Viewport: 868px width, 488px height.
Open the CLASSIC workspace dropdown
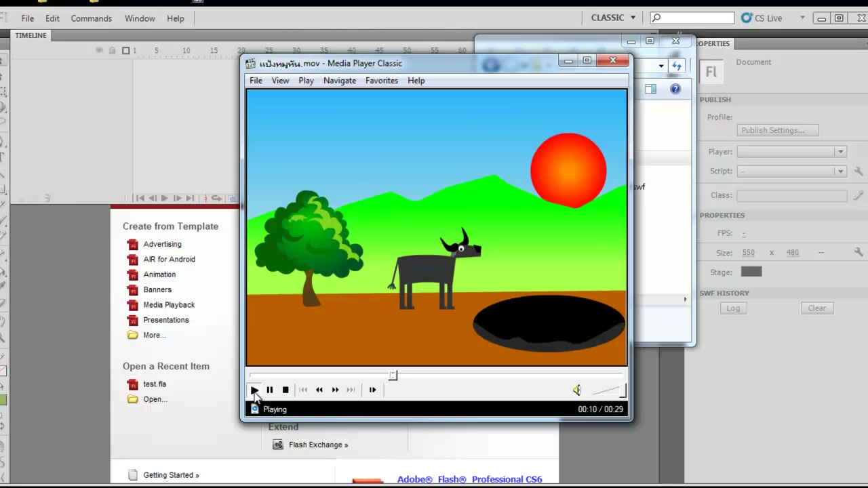point(613,18)
